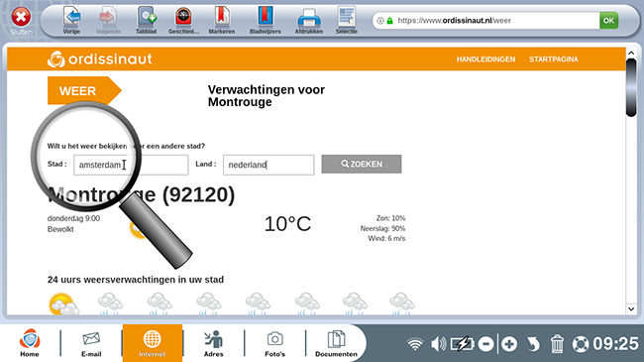Open the Bladwijzers bookmarks list
Image resolution: width=644 pixels, height=362 pixels.
(x=266, y=20)
